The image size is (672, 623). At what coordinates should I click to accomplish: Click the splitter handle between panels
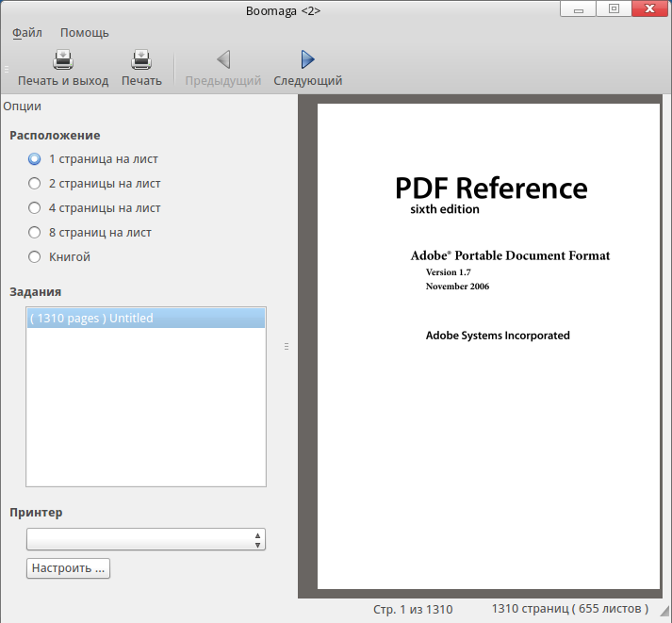point(287,346)
